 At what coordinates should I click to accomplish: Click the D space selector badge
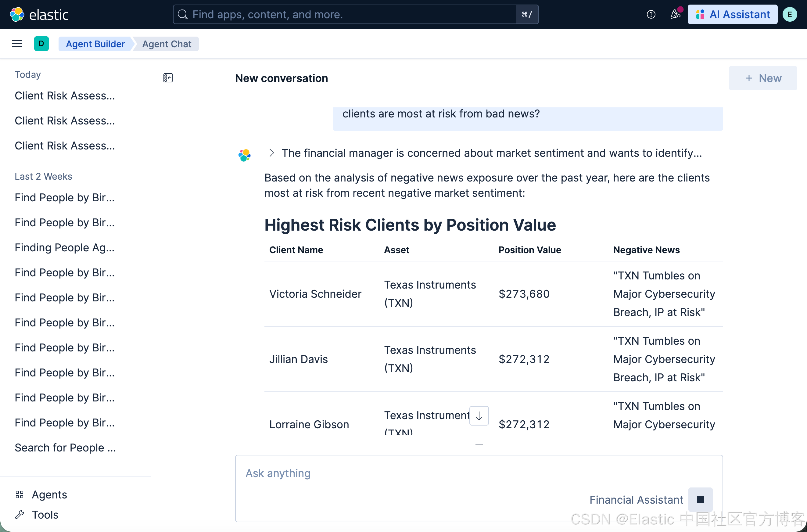coord(41,44)
